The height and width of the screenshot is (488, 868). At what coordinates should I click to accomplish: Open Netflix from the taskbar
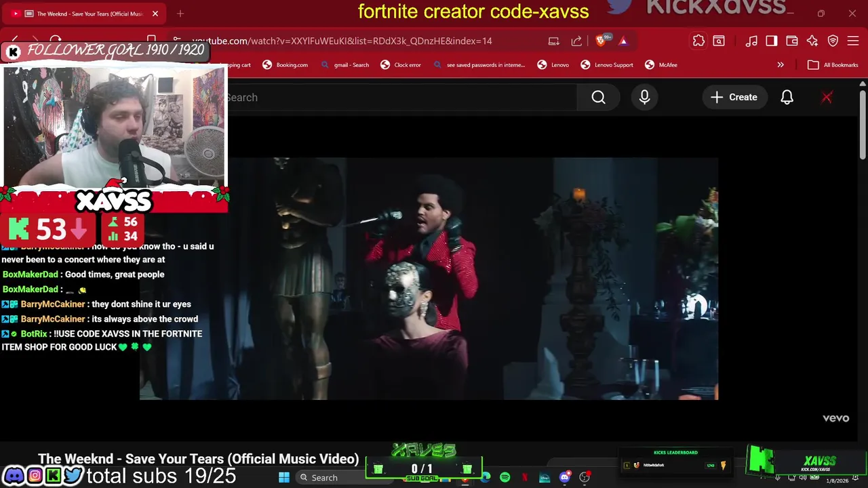point(525,478)
